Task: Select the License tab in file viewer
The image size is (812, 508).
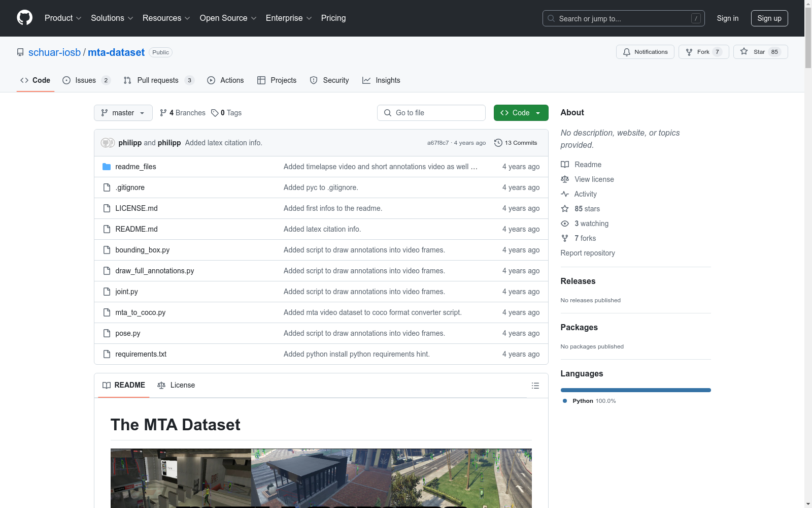Action: (176, 386)
